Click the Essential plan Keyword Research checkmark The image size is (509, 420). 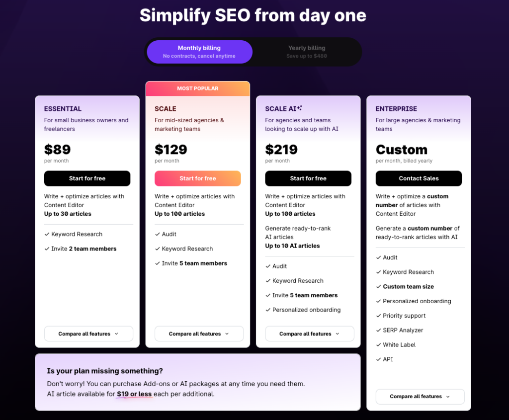[x=47, y=234]
